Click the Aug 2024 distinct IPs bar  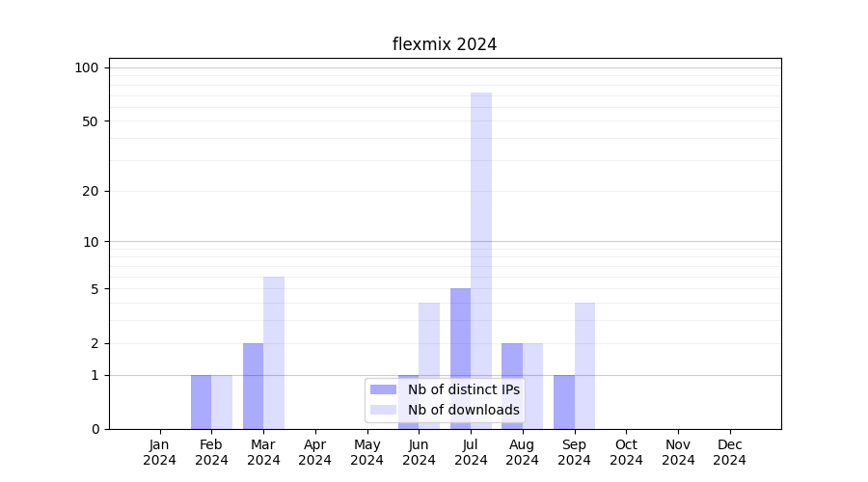coord(512,386)
